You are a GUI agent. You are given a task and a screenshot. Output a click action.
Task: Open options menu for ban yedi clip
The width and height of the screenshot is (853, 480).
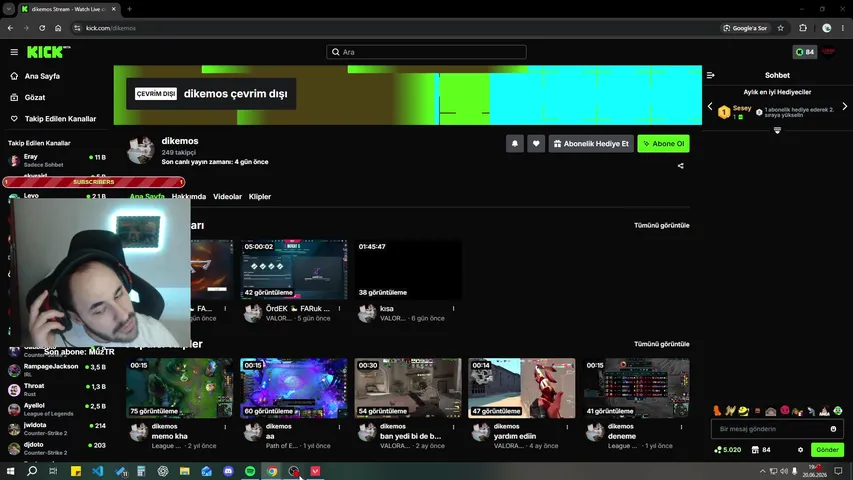[453, 427]
